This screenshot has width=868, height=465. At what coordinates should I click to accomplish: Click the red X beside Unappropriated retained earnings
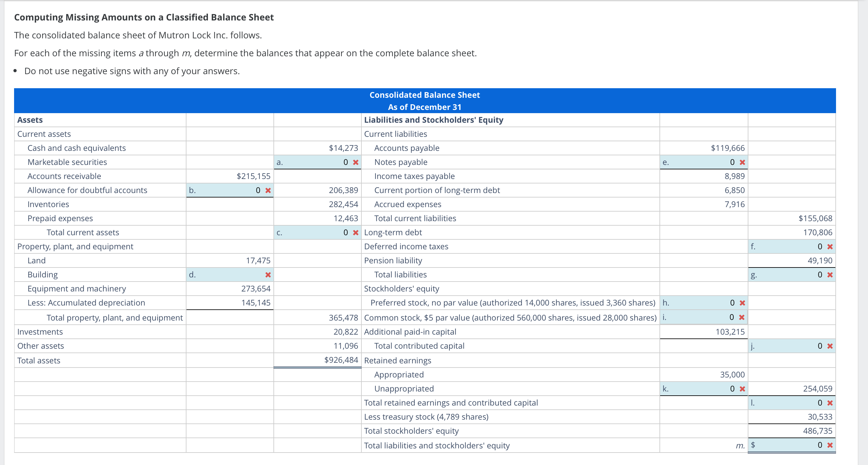742,388
